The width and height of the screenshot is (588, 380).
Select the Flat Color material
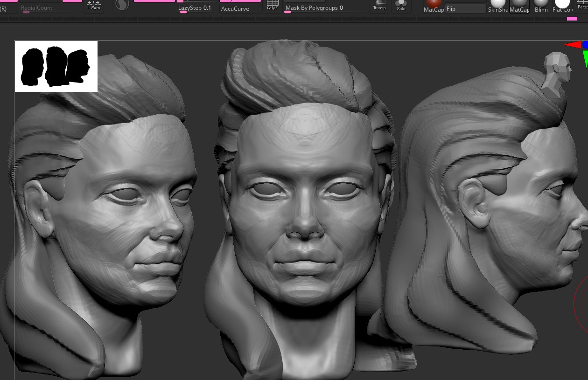[x=562, y=6]
